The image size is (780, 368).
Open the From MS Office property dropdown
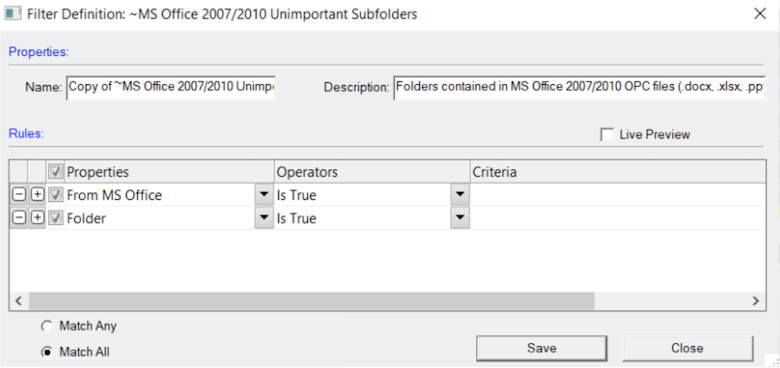[x=264, y=195]
